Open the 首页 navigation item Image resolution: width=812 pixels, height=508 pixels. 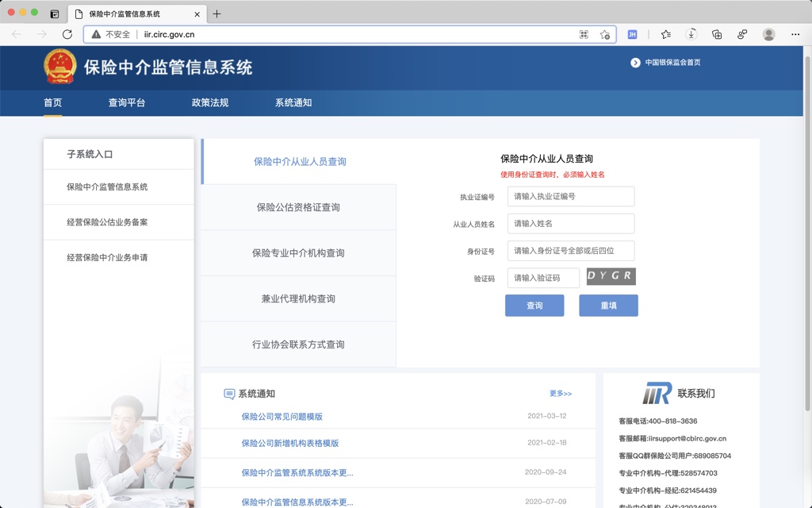pyautogui.click(x=53, y=102)
